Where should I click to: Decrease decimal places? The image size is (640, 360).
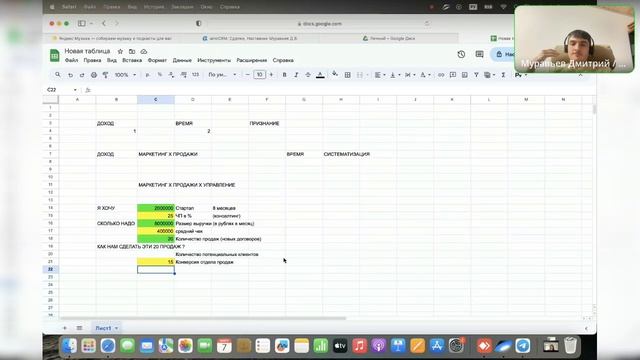coord(171,75)
